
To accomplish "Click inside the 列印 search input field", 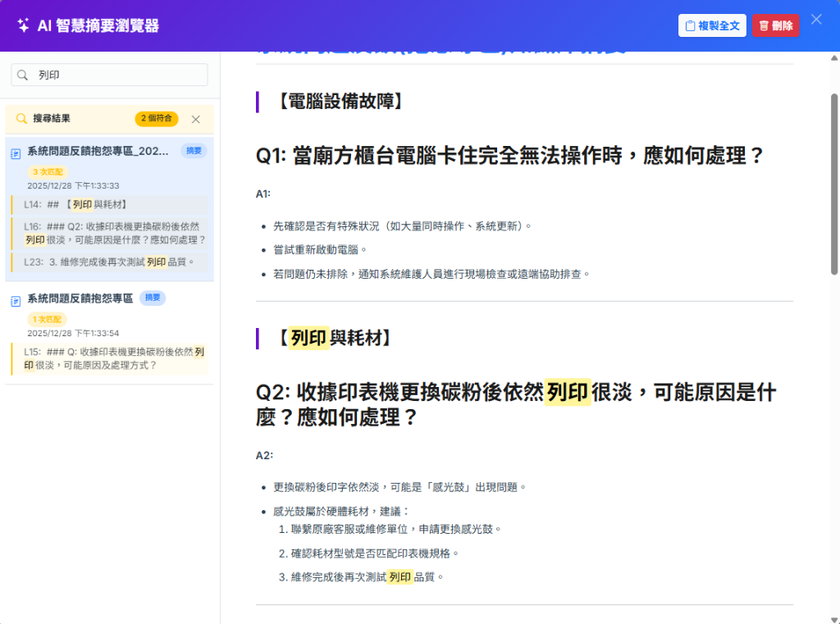I will click(x=107, y=75).
